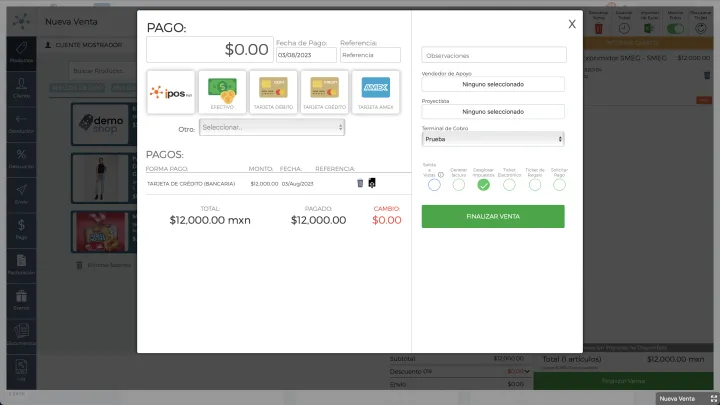Click the terminal icon next to payment trash
The height and width of the screenshot is (405, 720).
pos(372,183)
